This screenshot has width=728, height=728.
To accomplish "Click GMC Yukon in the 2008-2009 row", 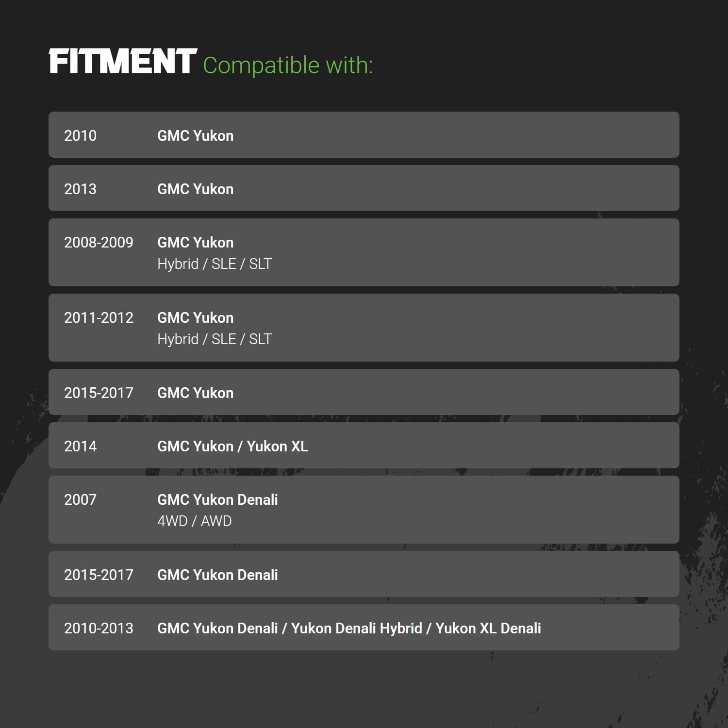I will pos(195,243).
